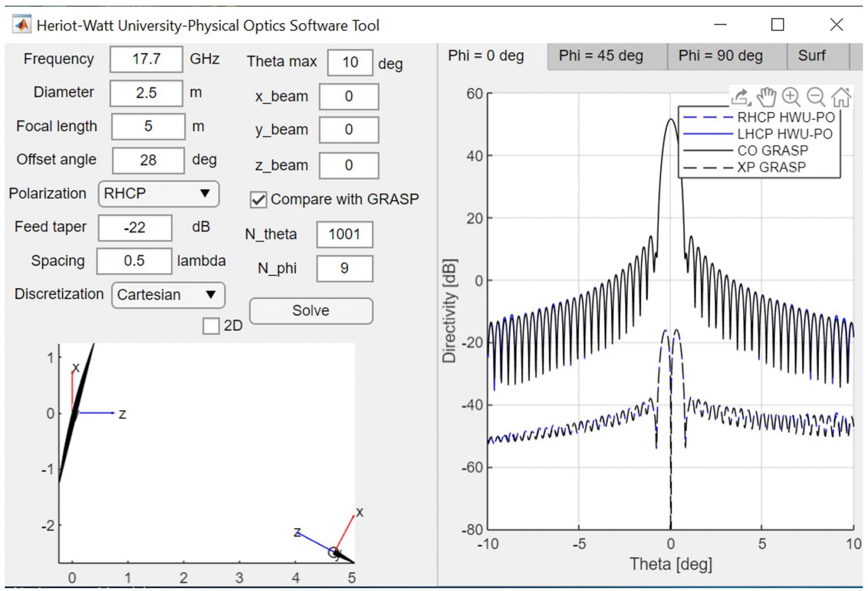Image resolution: width=868 pixels, height=591 pixels.
Task: Uncheck the Compare with GRASP checkbox
Action: 258,199
